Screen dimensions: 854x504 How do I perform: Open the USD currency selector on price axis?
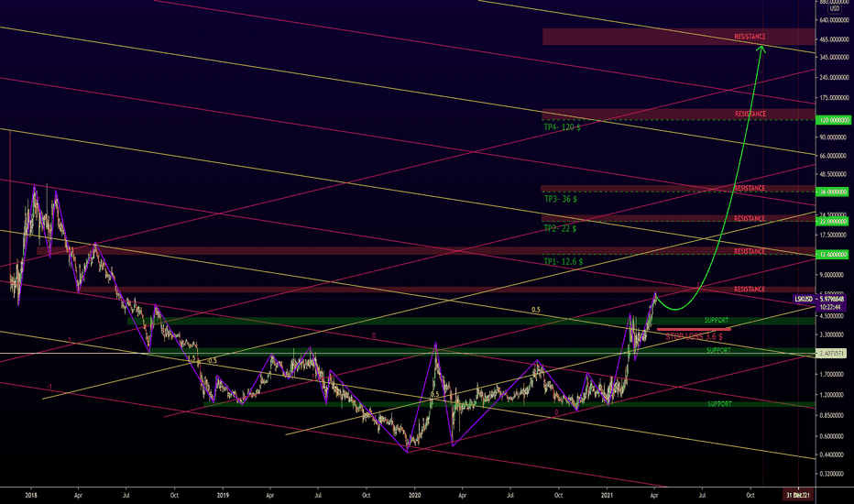pyautogui.click(x=835, y=9)
